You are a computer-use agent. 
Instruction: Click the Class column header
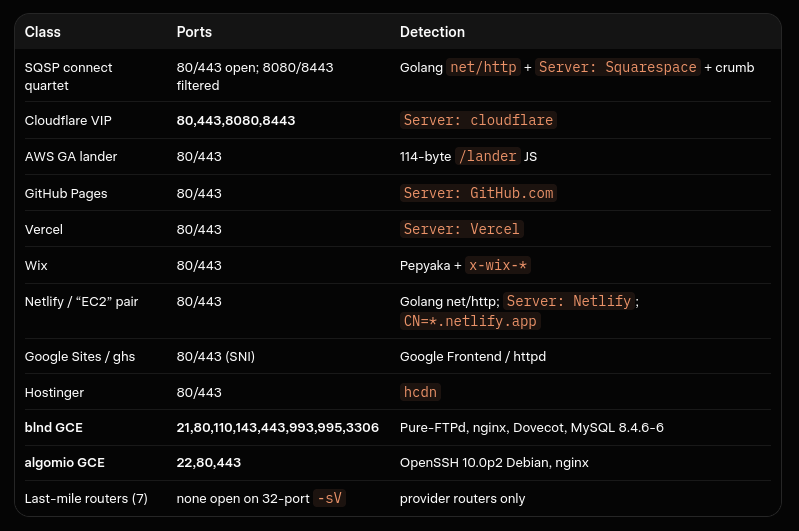[43, 32]
